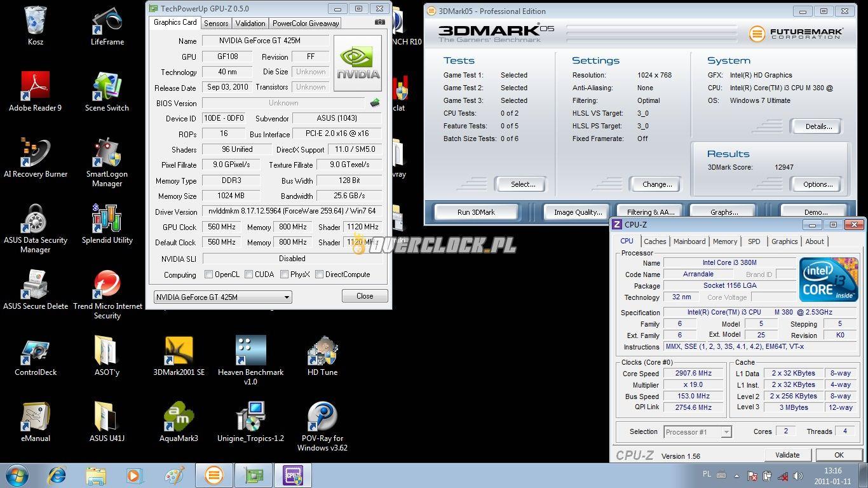Launch Splendid Utility from desktop
The image size is (868, 488).
(x=107, y=224)
